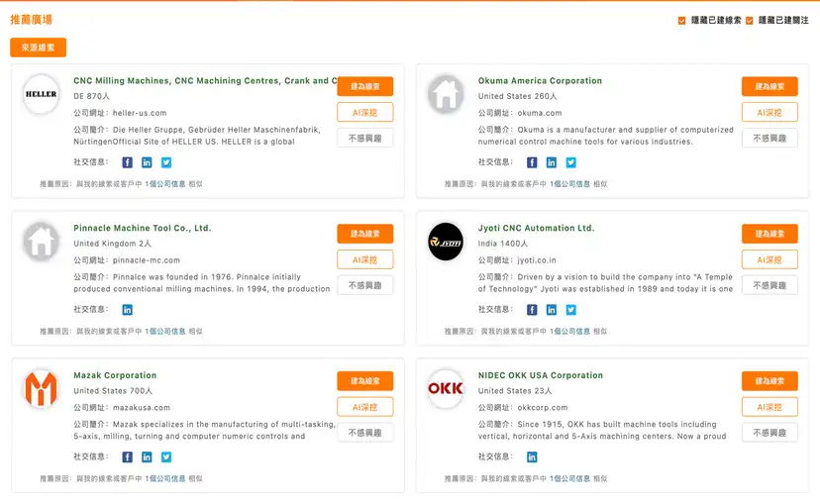Toggle the 隱藏已建線索 checkbox

pos(681,21)
